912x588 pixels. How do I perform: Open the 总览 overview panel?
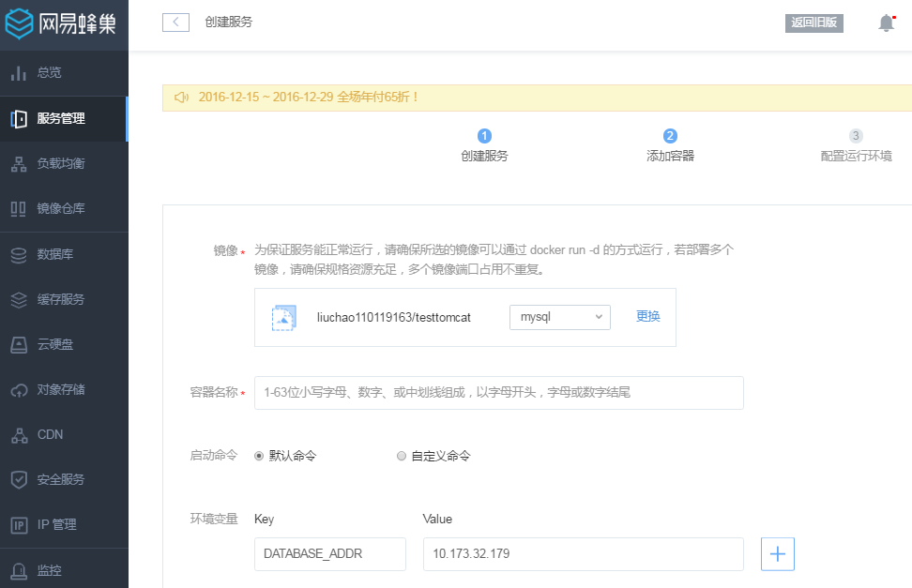click(x=52, y=72)
